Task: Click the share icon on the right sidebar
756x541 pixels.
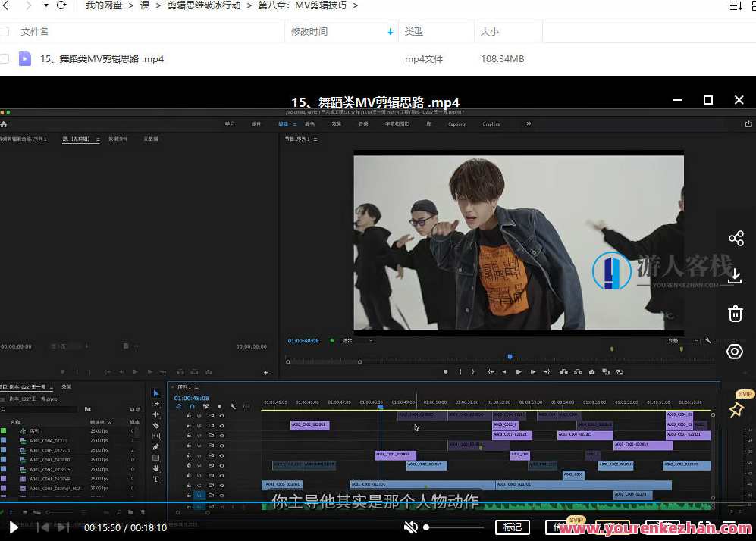Action: click(736, 239)
